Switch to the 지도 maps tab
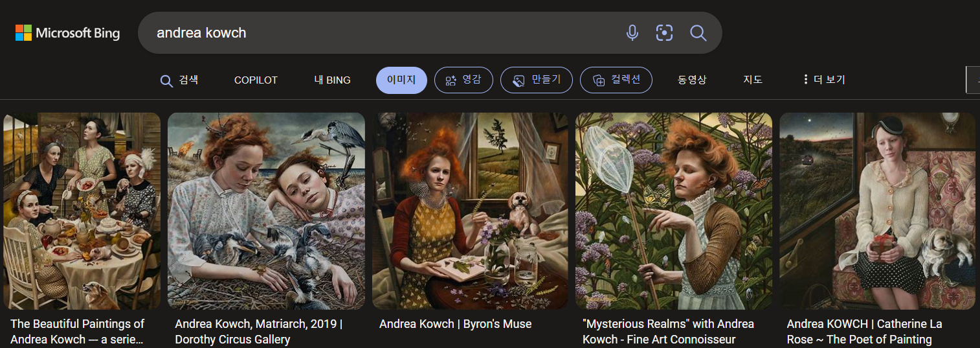 [753, 80]
